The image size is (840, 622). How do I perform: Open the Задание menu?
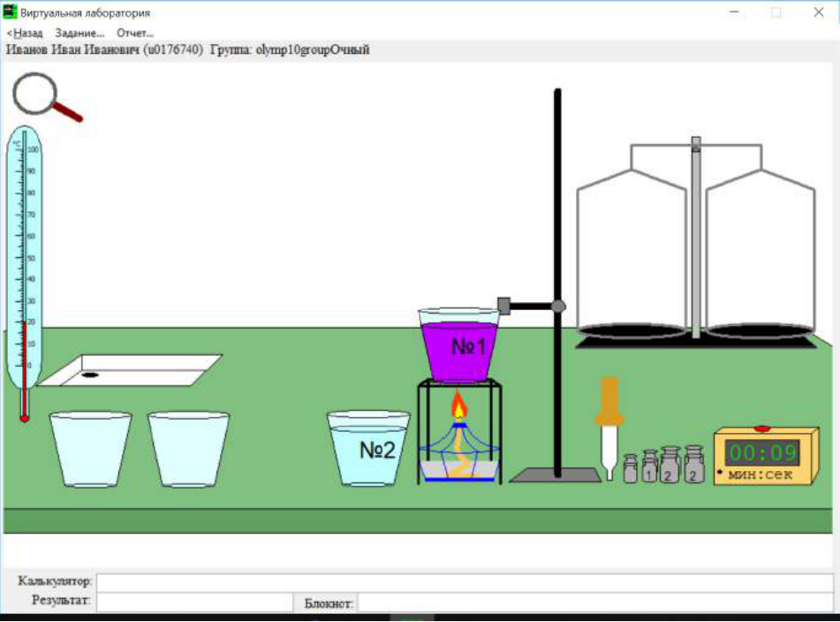tap(79, 34)
